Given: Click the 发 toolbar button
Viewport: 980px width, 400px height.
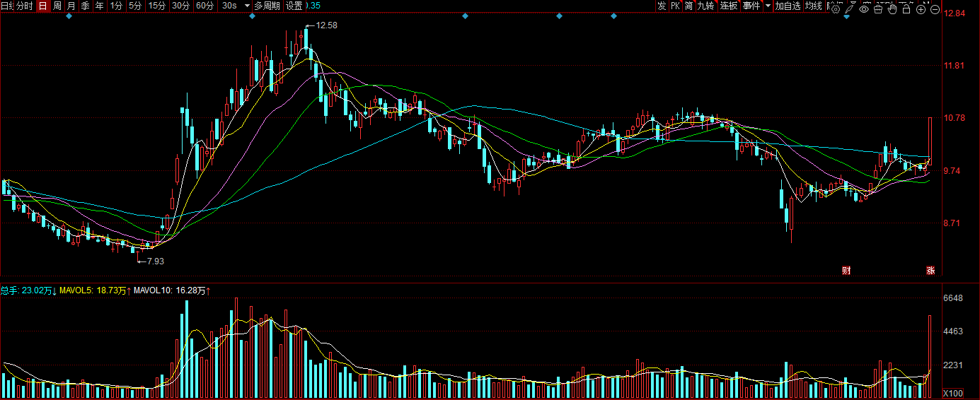Looking at the screenshot, I should point(662,6).
